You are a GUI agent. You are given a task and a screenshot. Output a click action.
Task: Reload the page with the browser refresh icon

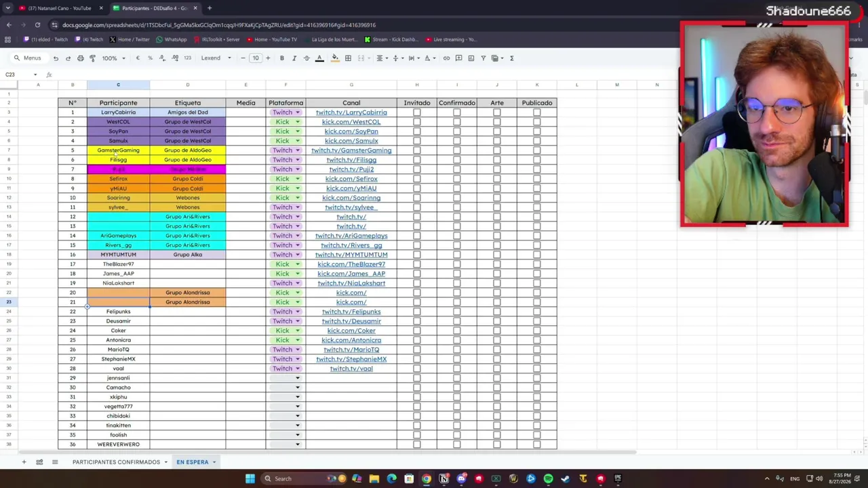37,25
